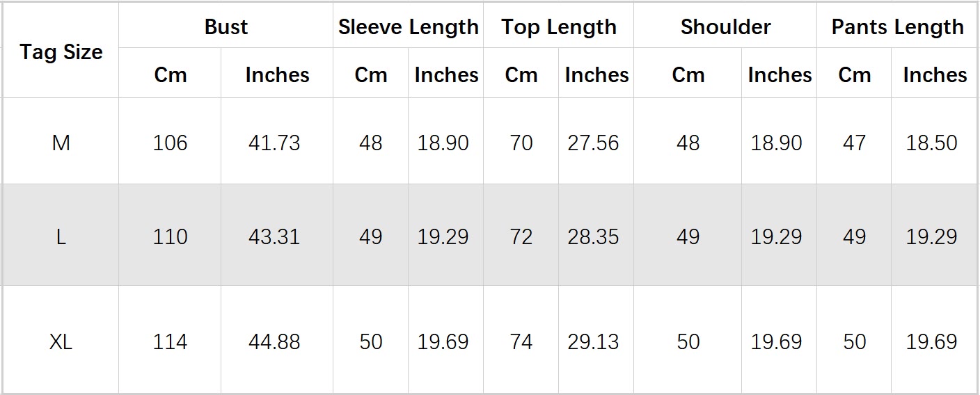The height and width of the screenshot is (395, 980).
Task: Select the 18.50 pants length cell
Action: (931, 143)
